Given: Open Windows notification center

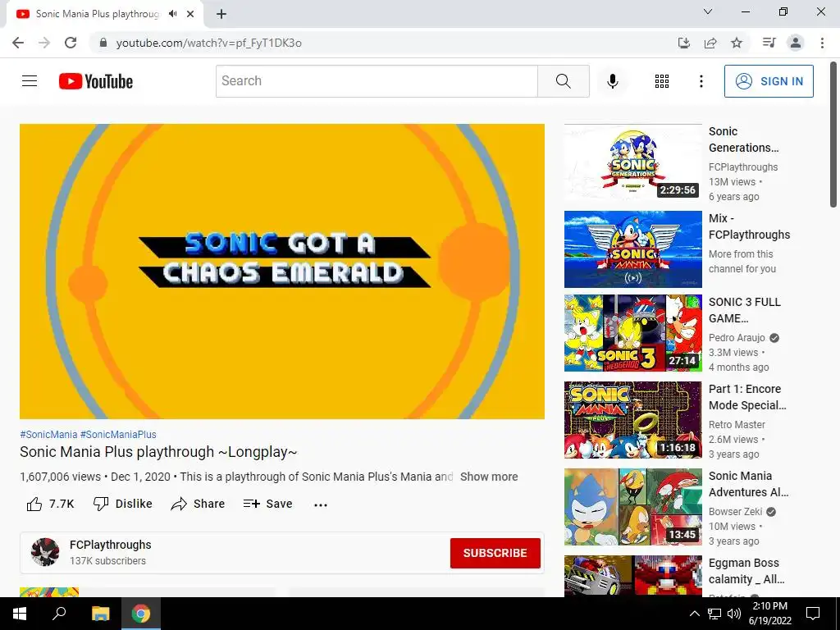Looking at the screenshot, I should pyautogui.click(x=813, y=614).
